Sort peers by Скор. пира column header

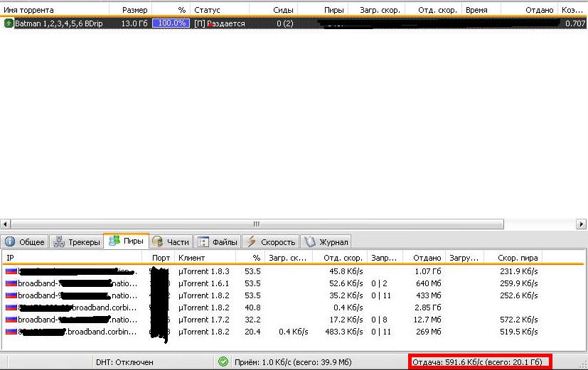[513, 258]
